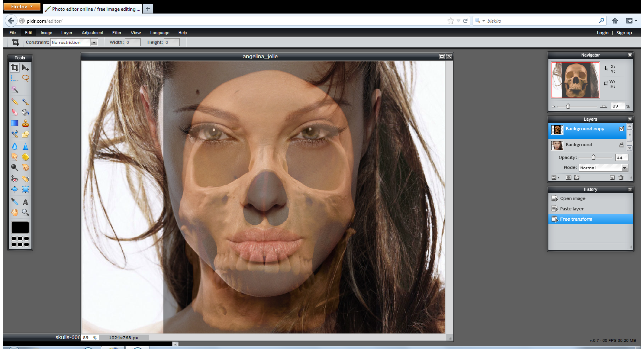This screenshot has width=644, height=349.
Task: Click the Login link
Action: [x=603, y=33]
